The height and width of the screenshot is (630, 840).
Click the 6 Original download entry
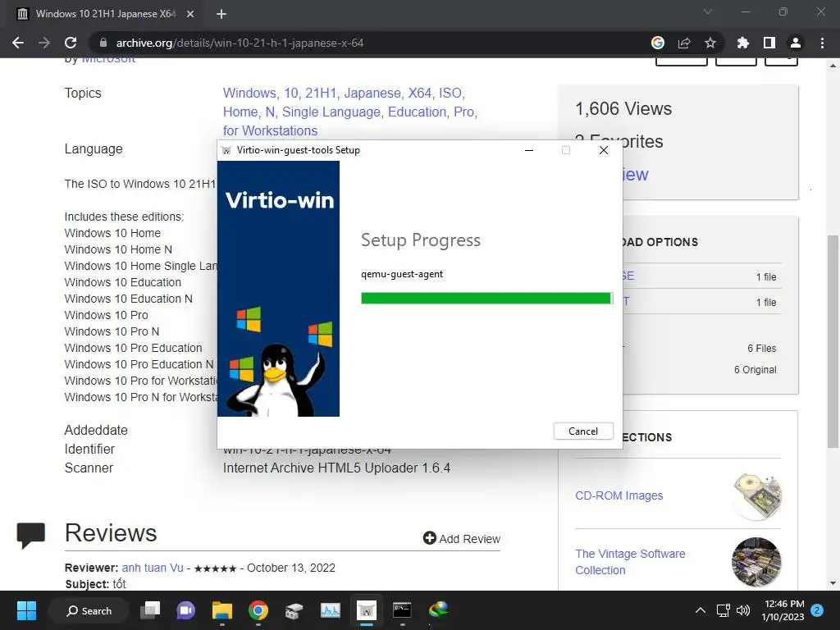pyautogui.click(x=755, y=370)
